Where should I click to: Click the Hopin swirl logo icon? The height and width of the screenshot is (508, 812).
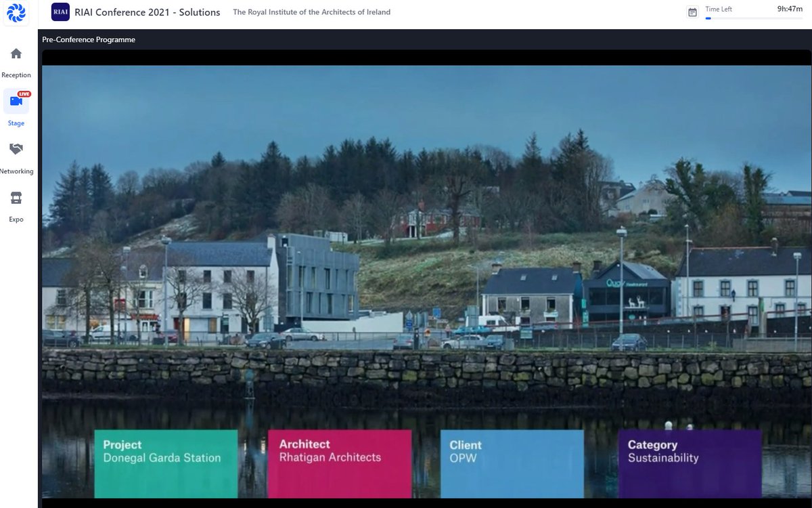coord(16,12)
